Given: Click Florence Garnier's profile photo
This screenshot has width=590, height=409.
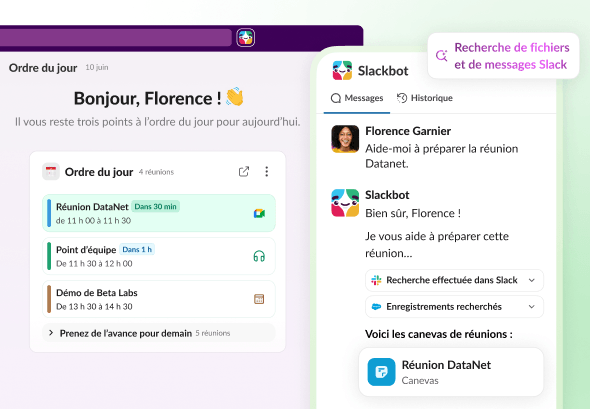Looking at the screenshot, I should (345, 139).
